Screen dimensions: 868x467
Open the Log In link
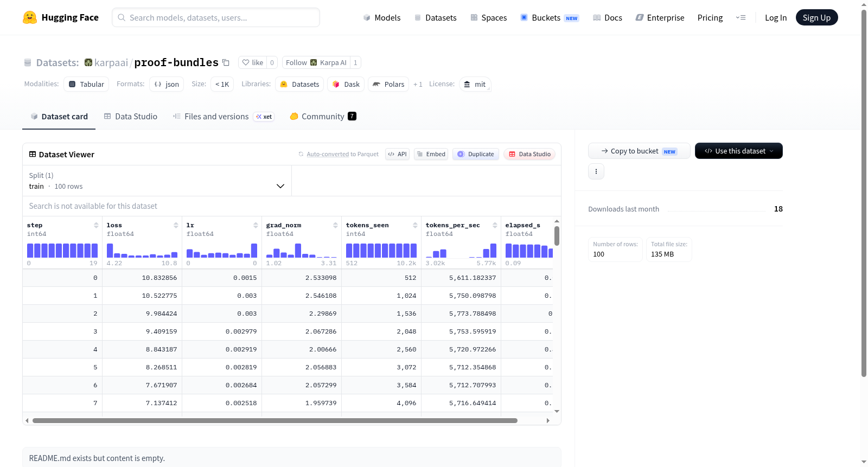click(776, 17)
